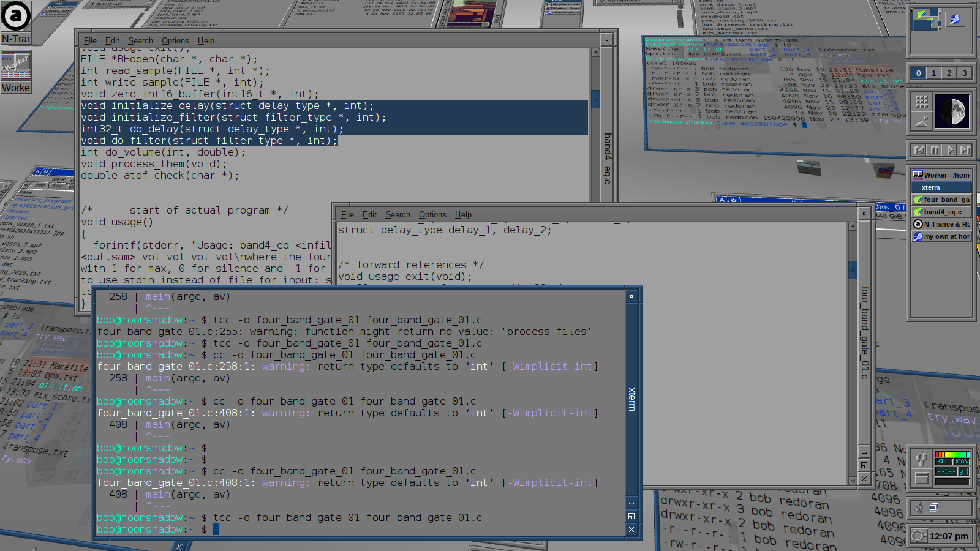The width and height of the screenshot is (980, 551).
Task: Open the window menu button on four_band_gate_01.c titlebar
Action: click(x=864, y=214)
